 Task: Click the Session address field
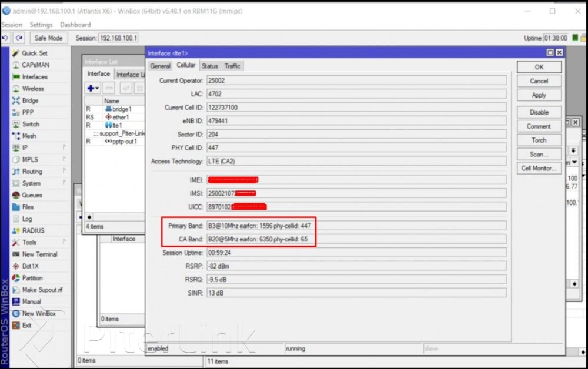click(x=118, y=38)
